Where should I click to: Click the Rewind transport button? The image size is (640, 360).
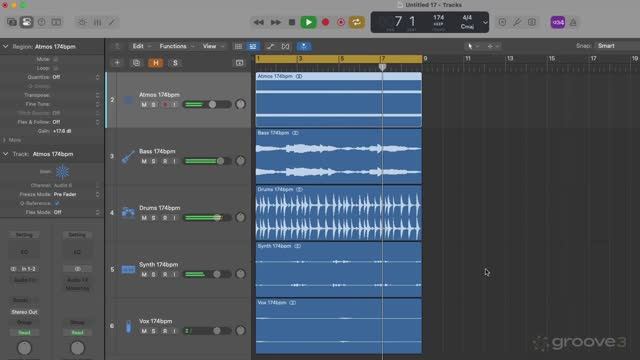[x=258, y=22]
